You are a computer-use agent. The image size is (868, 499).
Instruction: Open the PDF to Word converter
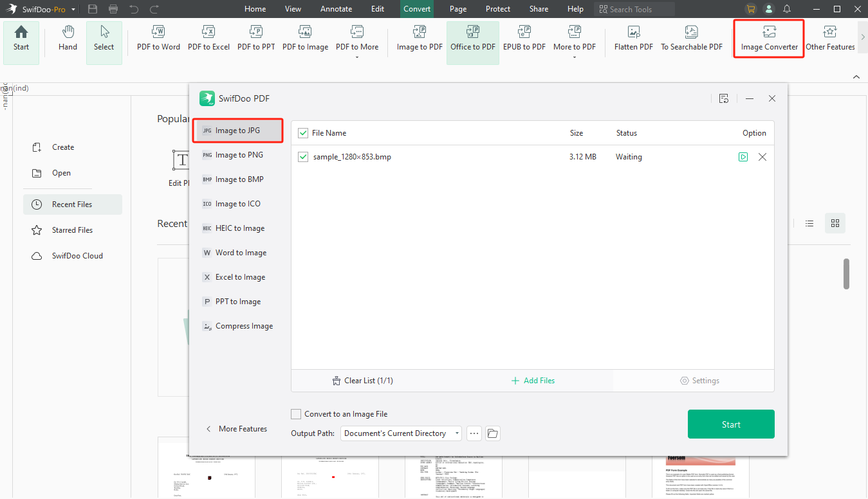coord(158,39)
